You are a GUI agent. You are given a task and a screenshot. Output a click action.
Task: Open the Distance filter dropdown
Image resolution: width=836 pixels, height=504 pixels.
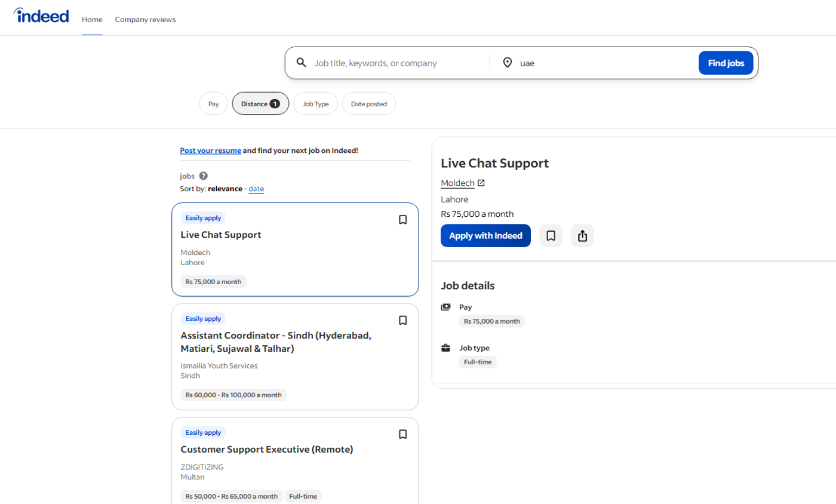tap(260, 103)
